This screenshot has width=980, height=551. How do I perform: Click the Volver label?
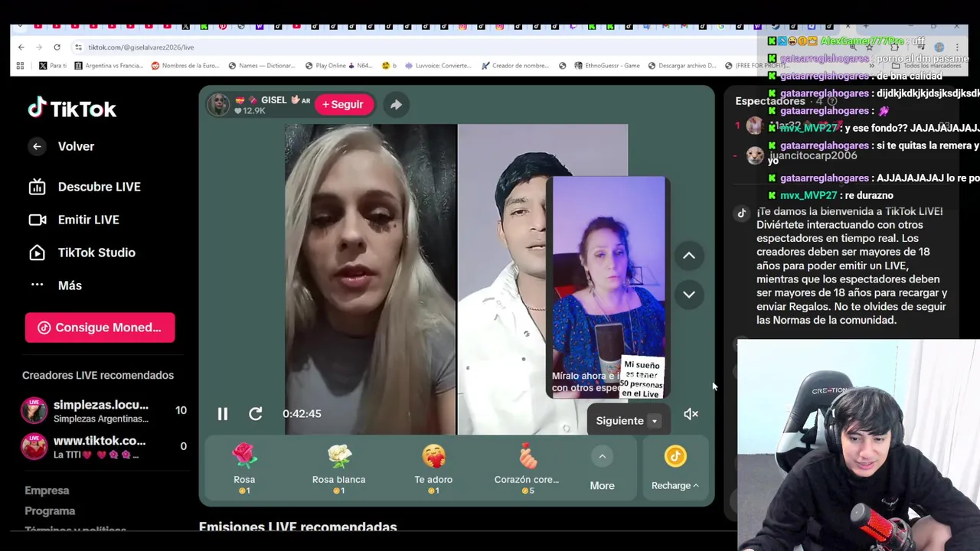click(x=76, y=146)
